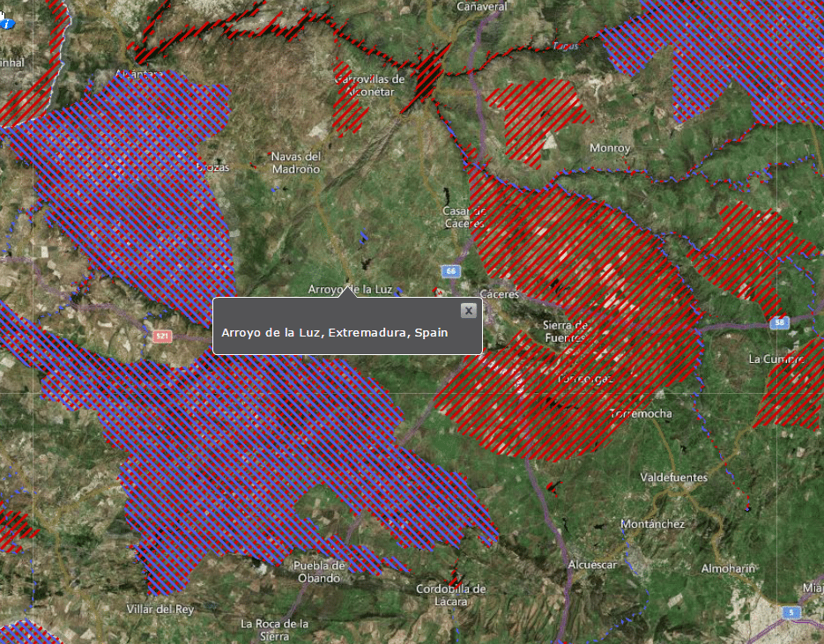Pick the Montánchez label on the map
The height and width of the screenshot is (644, 824).
click(652, 524)
